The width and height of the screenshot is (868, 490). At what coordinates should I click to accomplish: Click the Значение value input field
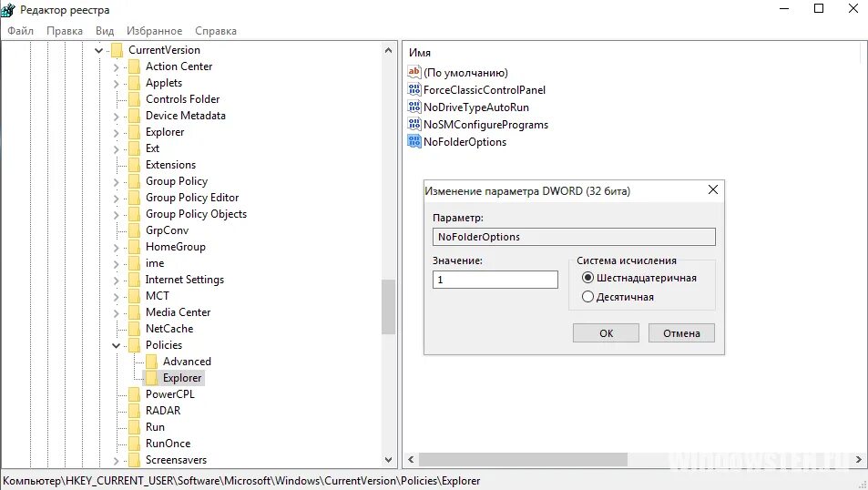495,280
